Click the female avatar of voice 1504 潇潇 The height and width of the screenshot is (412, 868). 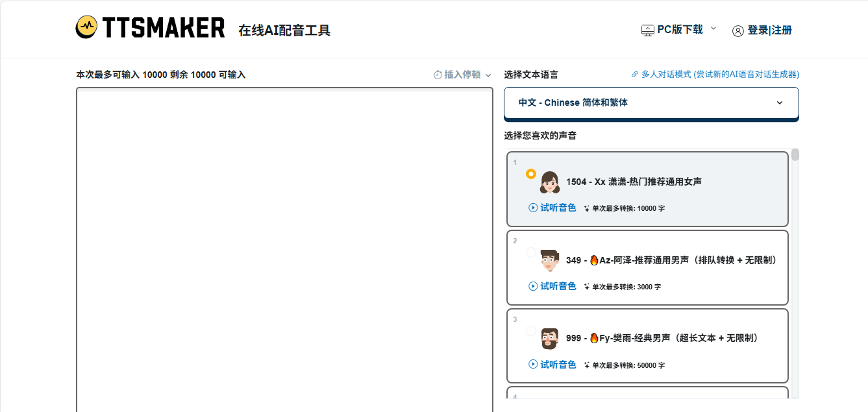(x=550, y=182)
